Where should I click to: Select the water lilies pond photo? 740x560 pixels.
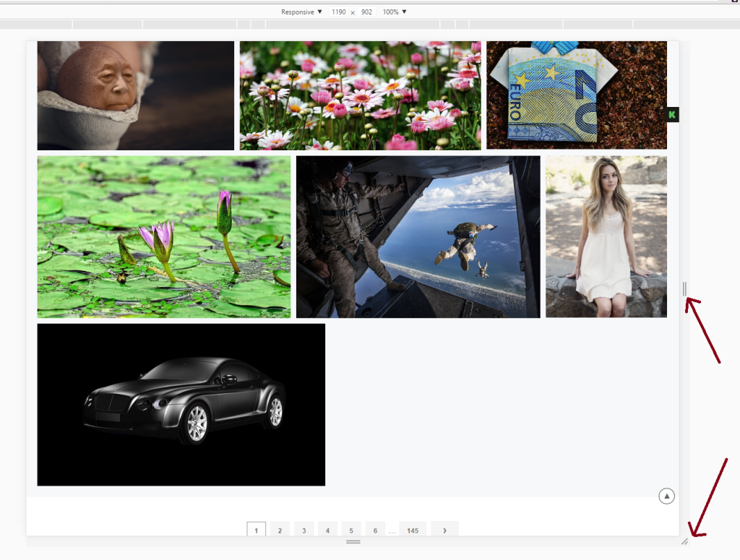click(x=163, y=236)
